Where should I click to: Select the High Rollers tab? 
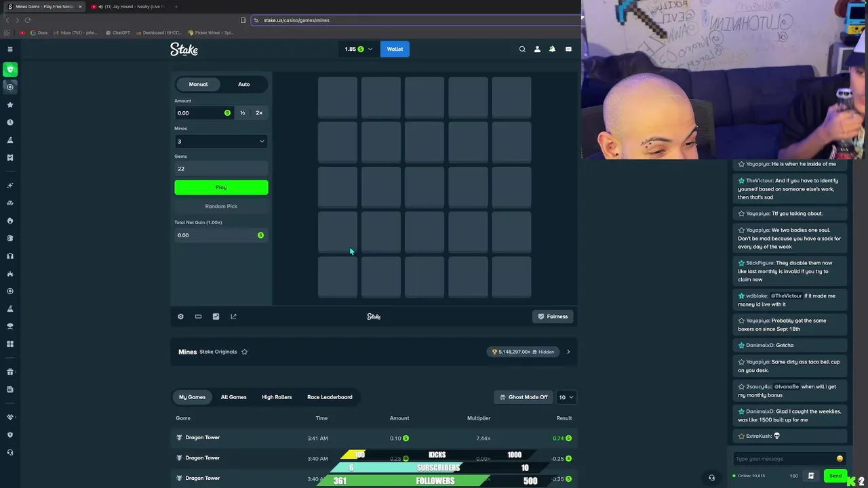[x=277, y=397]
